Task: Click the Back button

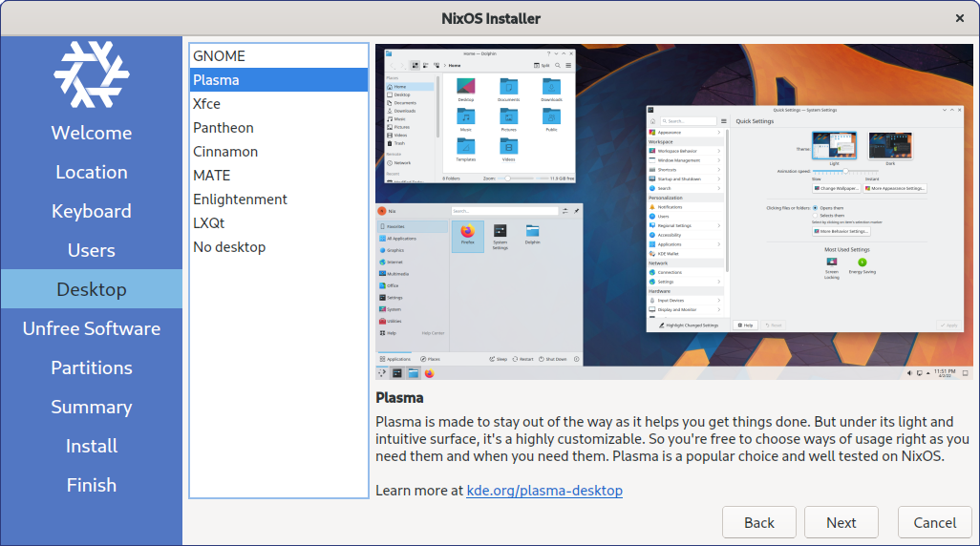Action: 759,522
